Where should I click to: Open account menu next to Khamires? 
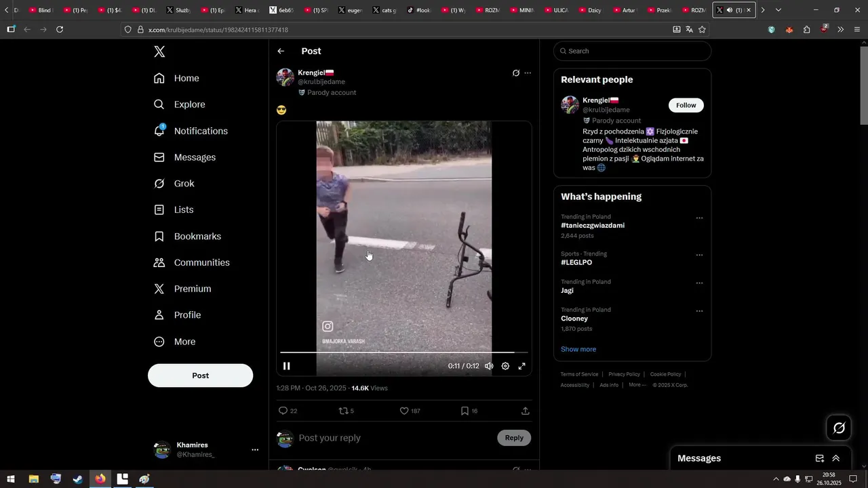[255, 450]
